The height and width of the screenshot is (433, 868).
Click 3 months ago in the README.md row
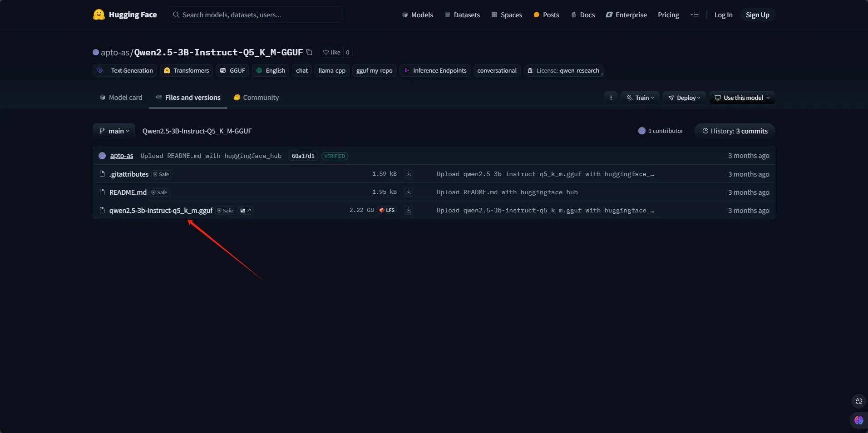749,192
